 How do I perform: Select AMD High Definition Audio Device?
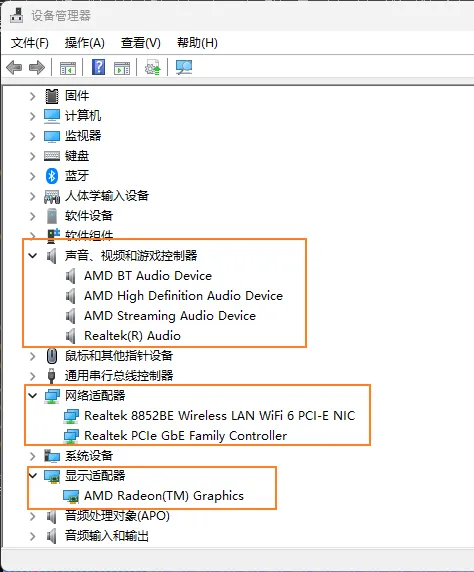(184, 296)
